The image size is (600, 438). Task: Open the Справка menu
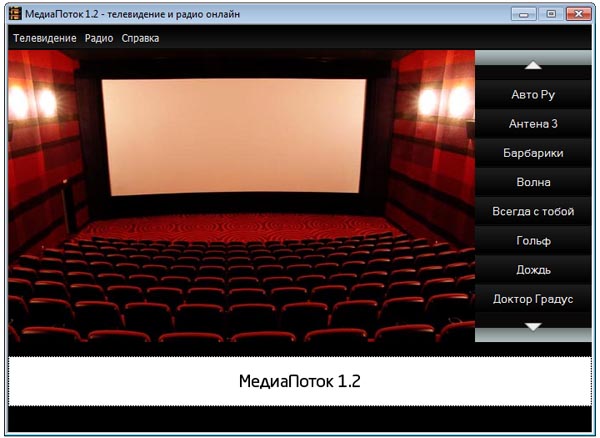pyautogui.click(x=140, y=38)
